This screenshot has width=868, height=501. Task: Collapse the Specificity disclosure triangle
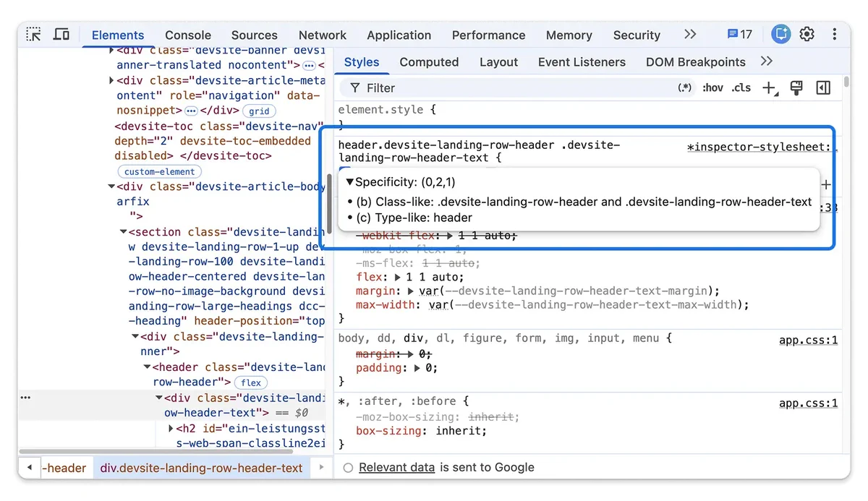(350, 182)
